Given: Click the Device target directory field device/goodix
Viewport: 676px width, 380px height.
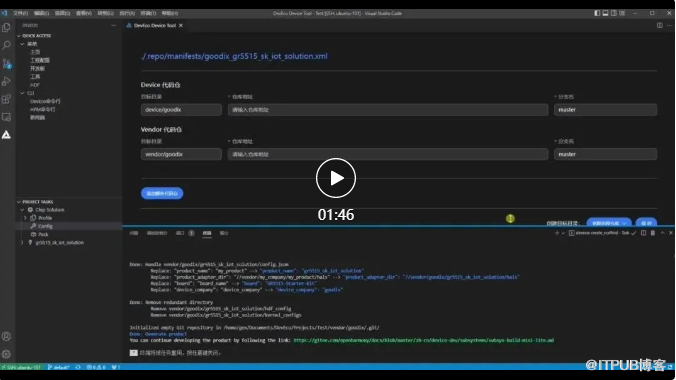Looking at the screenshot, I should pos(181,110).
